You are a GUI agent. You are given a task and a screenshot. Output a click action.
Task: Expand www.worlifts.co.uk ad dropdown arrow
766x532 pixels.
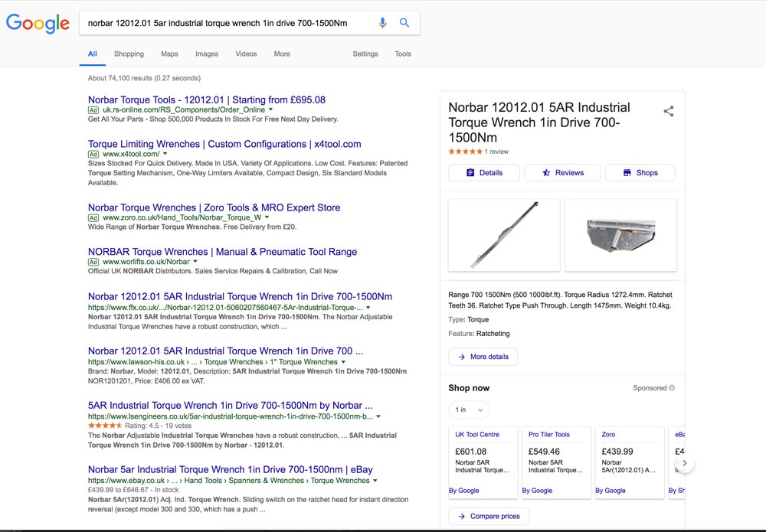pos(195,262)
